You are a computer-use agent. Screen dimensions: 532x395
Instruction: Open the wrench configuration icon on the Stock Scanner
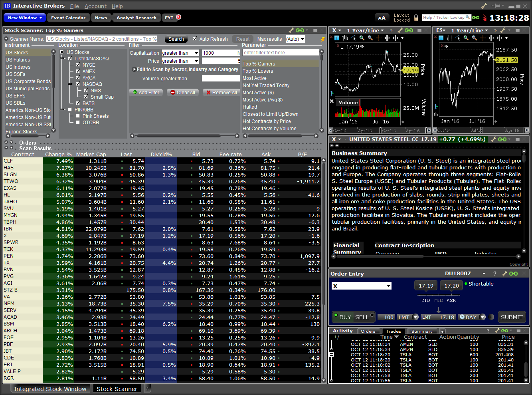point(291,30)
